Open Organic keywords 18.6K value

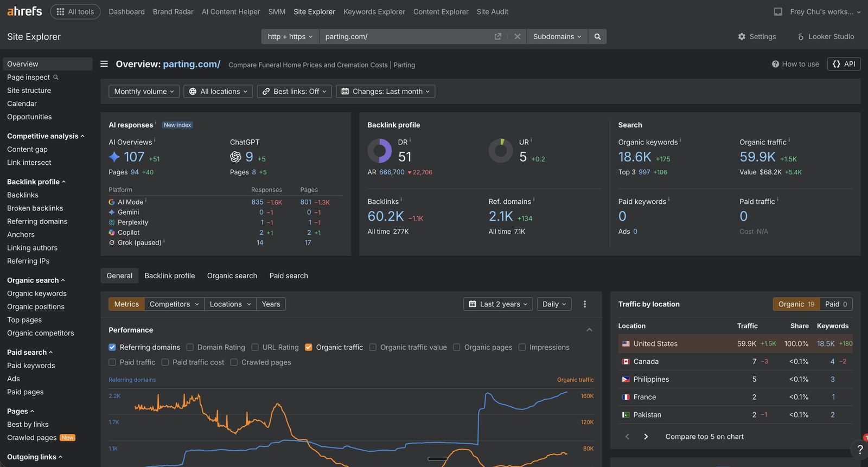[635, 157]
